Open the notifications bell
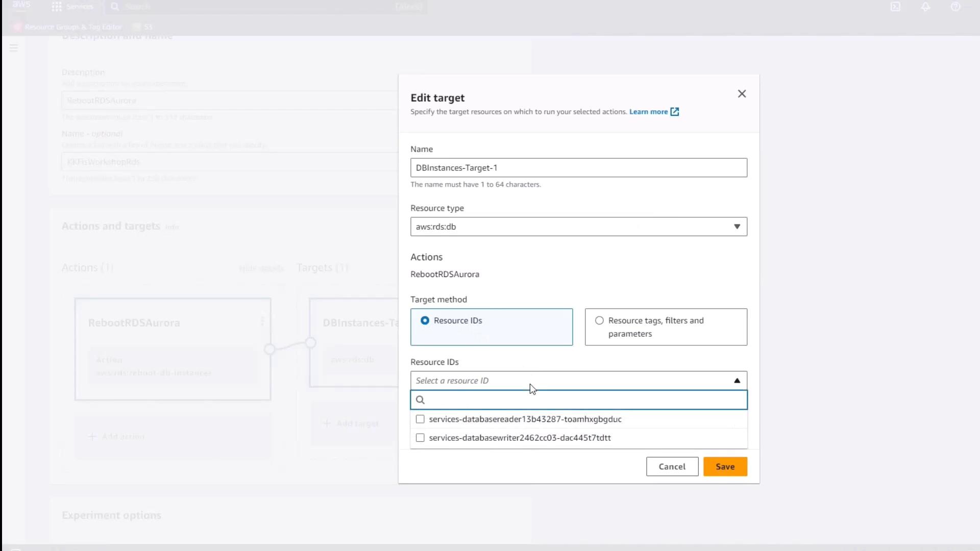This screenshot has height=551, width=980. 925,7
